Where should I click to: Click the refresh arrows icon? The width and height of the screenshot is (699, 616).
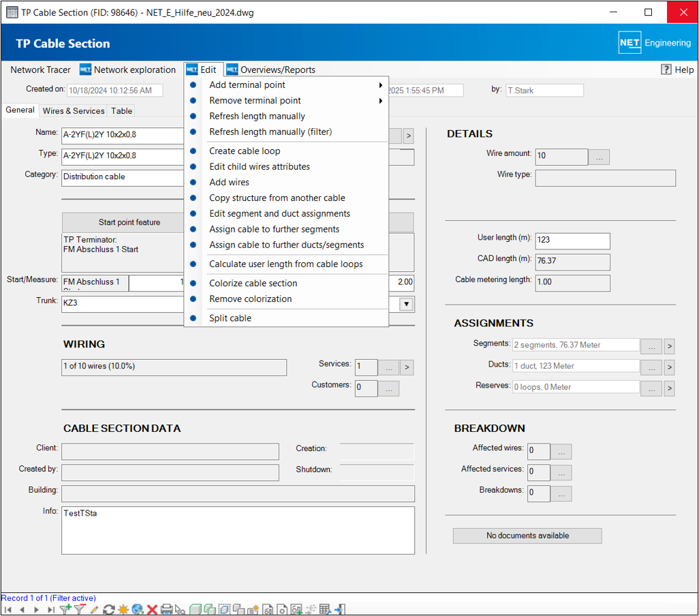(x=109, y=609)
